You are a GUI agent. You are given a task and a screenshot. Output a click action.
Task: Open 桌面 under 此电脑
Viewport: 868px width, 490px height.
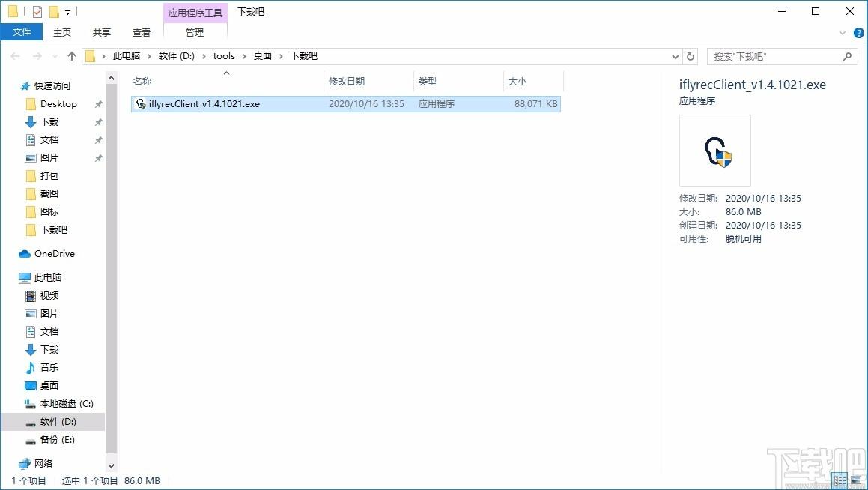[49, 385]
